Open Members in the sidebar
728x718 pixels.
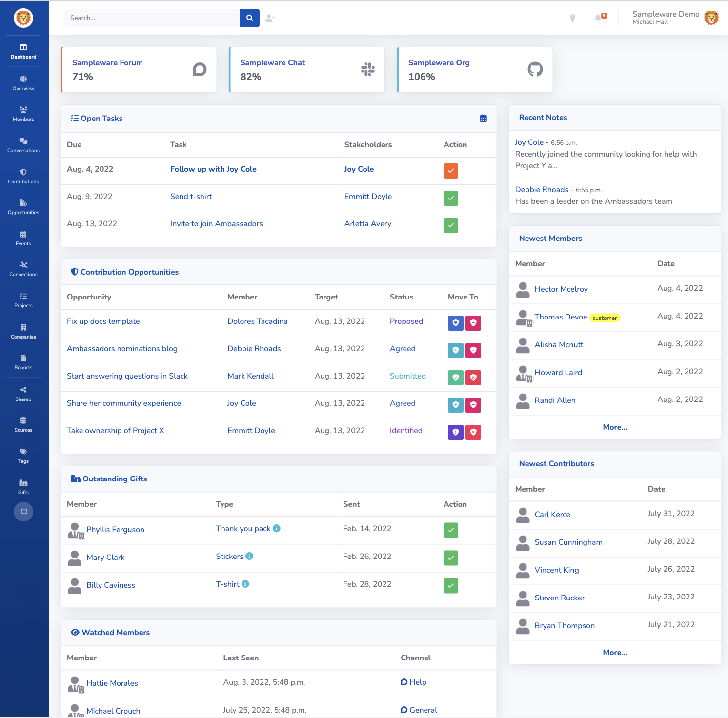(x=23, y=114)
